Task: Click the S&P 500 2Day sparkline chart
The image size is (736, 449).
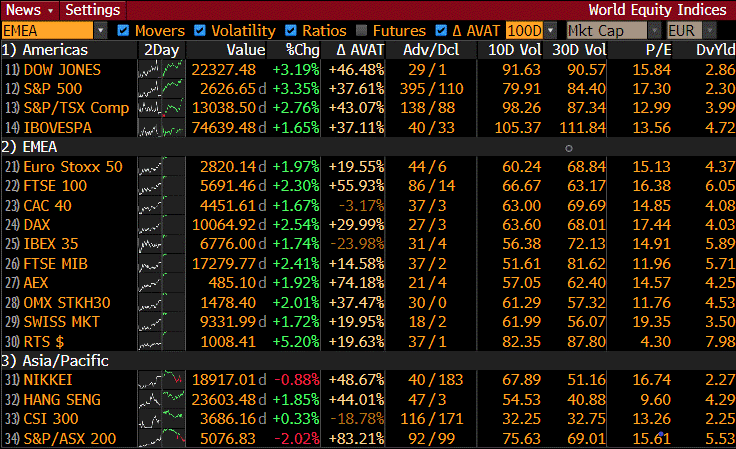Action: 161,89
